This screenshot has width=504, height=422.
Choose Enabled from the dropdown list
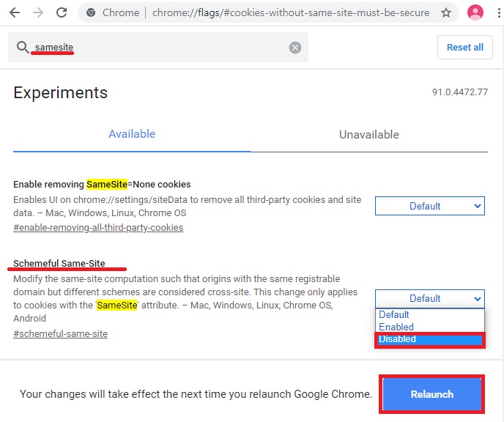point(429,327)
